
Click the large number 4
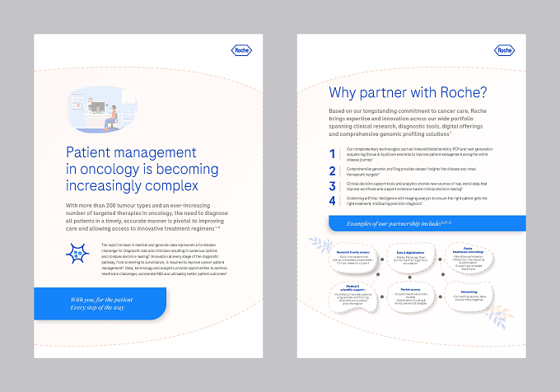(332, 200)
